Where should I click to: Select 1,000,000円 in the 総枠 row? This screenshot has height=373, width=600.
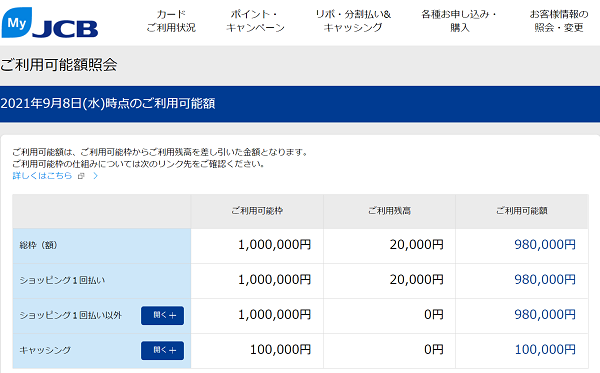click(274, 244)
